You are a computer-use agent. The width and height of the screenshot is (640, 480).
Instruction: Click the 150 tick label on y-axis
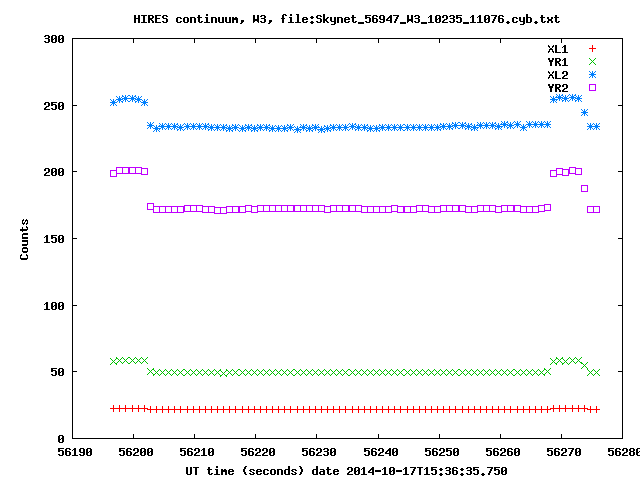pos(54,239)
